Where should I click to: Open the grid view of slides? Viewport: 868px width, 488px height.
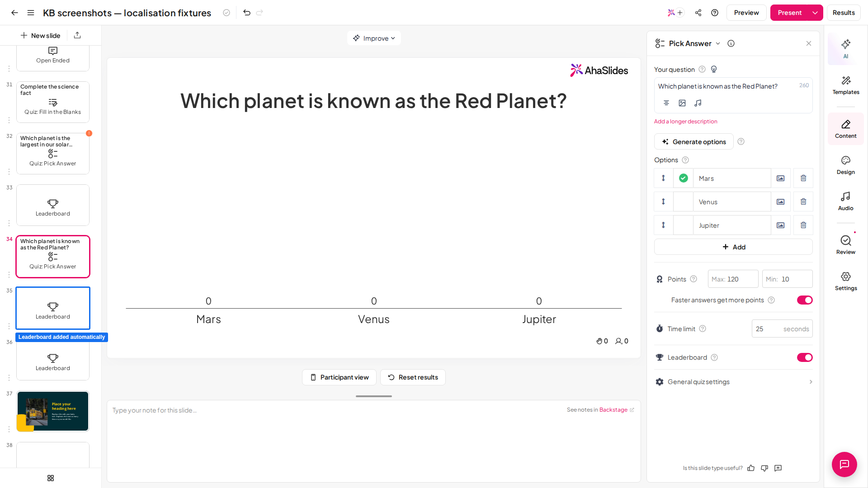[x=51, y=478]
